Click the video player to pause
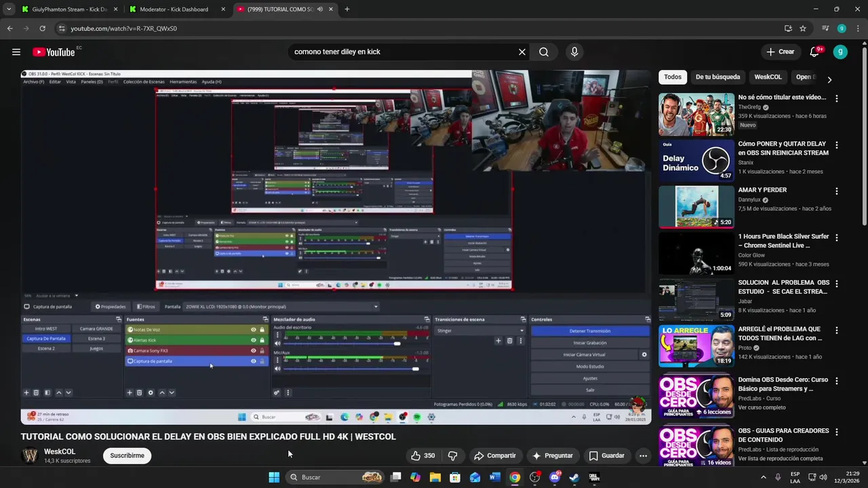 336,247
